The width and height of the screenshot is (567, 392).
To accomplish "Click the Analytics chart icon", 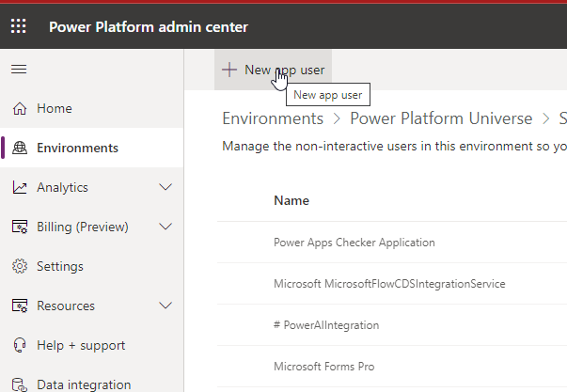I will [20, 187].
